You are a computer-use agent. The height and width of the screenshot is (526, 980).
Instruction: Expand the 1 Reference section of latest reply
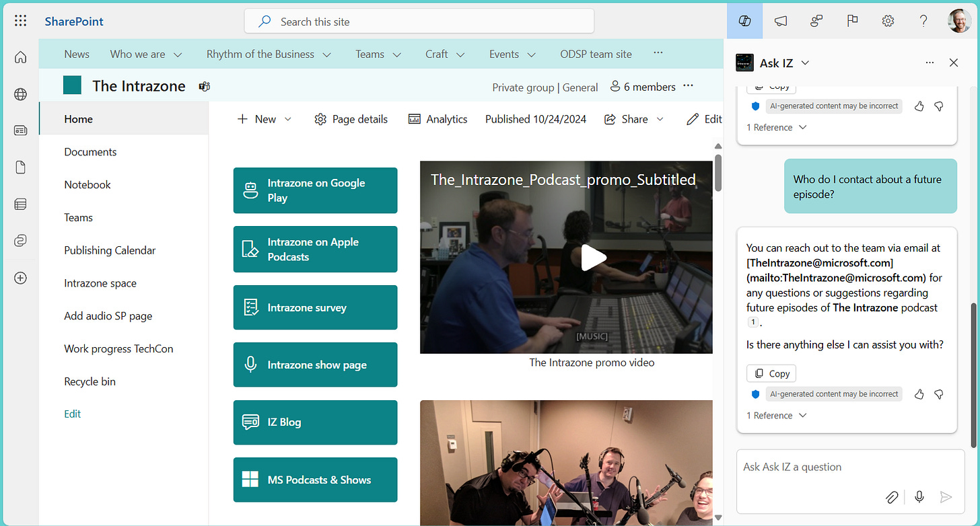click(x=776, y=416)
